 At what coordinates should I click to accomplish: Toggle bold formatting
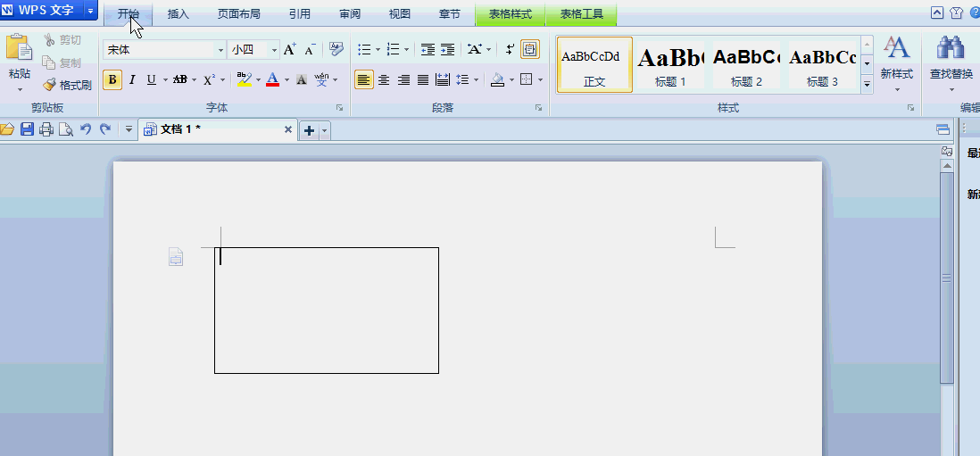[112, 80]
